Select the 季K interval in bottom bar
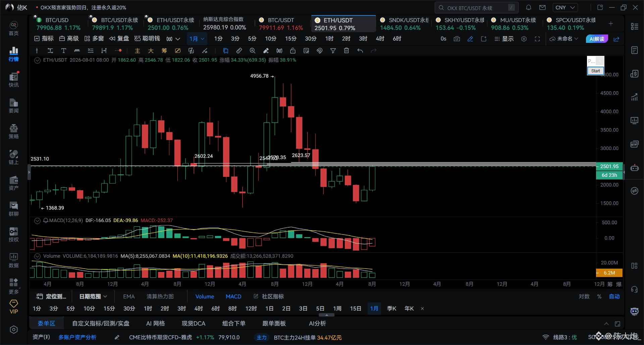644x345 pixels. coord(391,308)
